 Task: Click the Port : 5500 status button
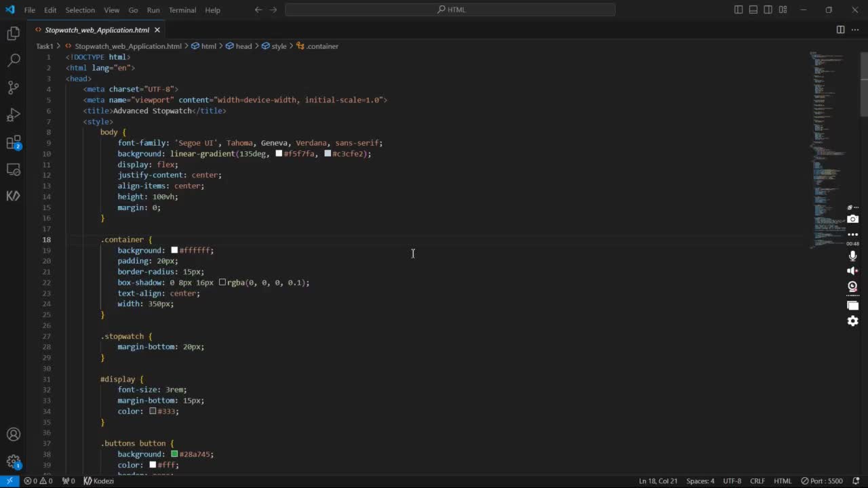point(821,481)
